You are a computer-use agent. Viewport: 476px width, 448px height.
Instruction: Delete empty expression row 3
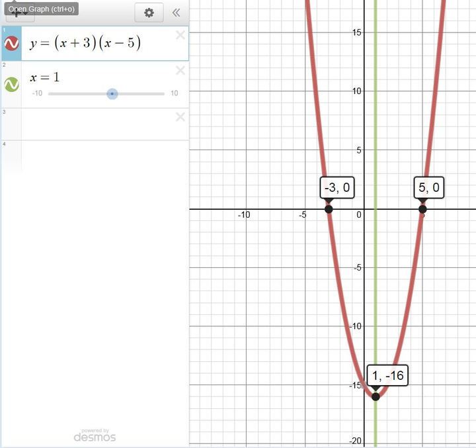180,117
